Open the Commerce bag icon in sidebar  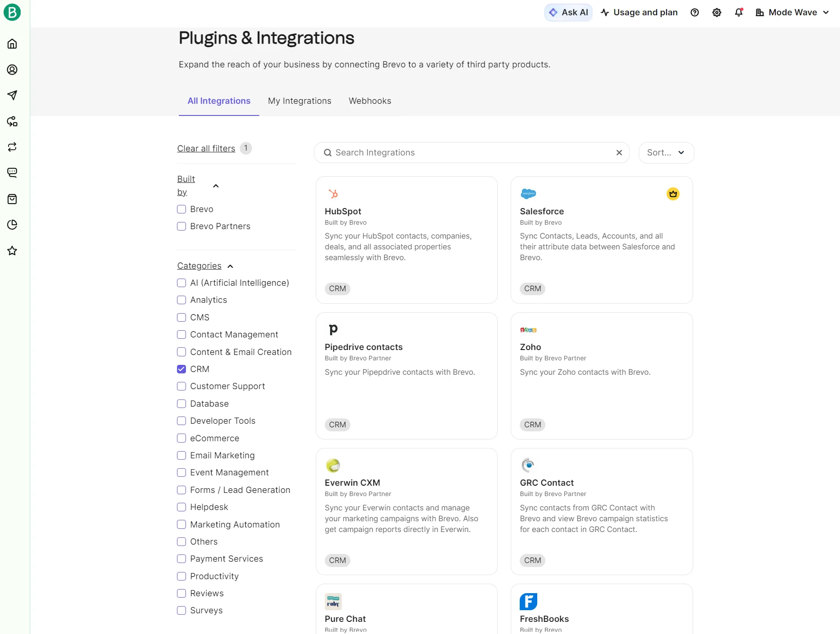[12, 199]
